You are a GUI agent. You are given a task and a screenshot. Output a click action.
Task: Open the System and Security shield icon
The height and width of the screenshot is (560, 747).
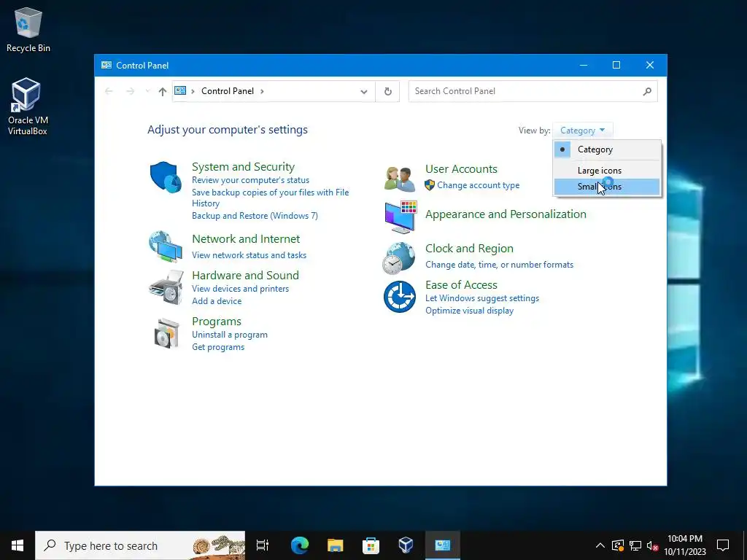point(166,177)
